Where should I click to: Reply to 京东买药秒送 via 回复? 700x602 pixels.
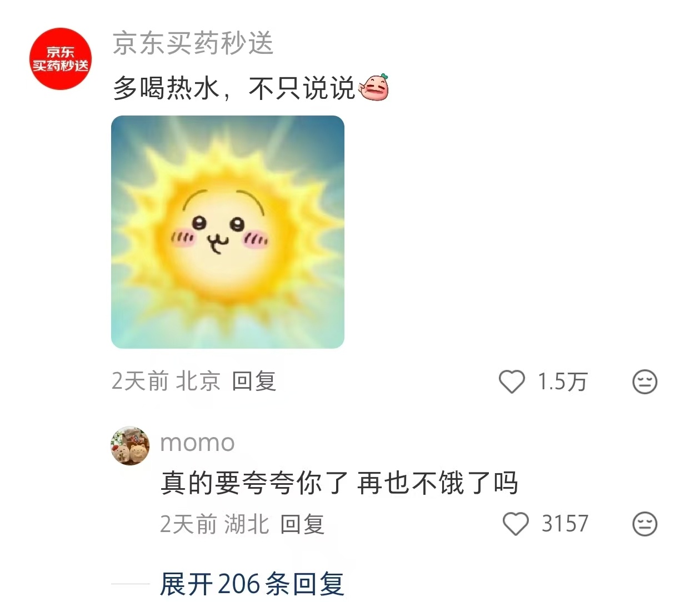(254, 382)
